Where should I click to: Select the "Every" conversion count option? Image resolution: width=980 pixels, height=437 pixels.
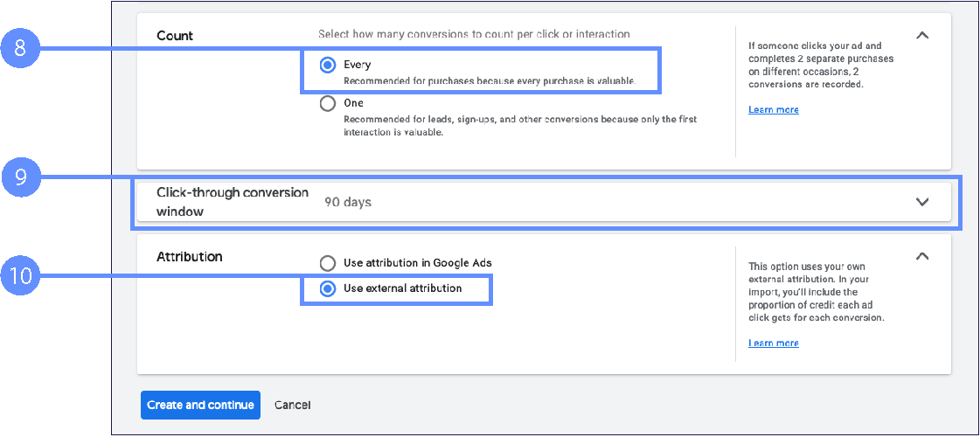[328, 65]
